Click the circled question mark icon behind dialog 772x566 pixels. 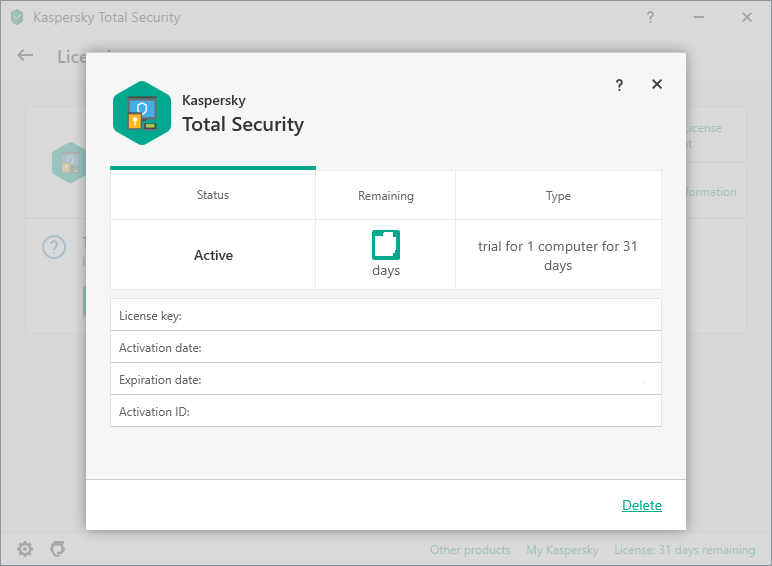click(54, 247)
